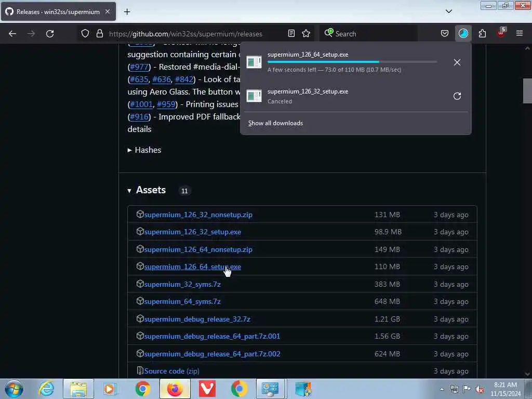
Task: Launch Internet Explorer from taskbar
Action: pos(46,389)
